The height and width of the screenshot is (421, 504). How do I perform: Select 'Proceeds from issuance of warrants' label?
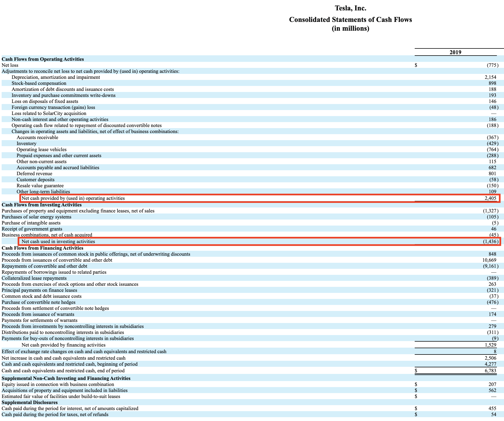pyautogui.click(x=38, y=314)
